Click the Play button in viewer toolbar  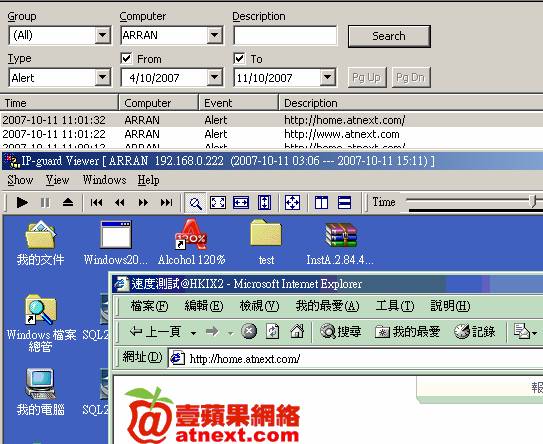pos(22,202)
